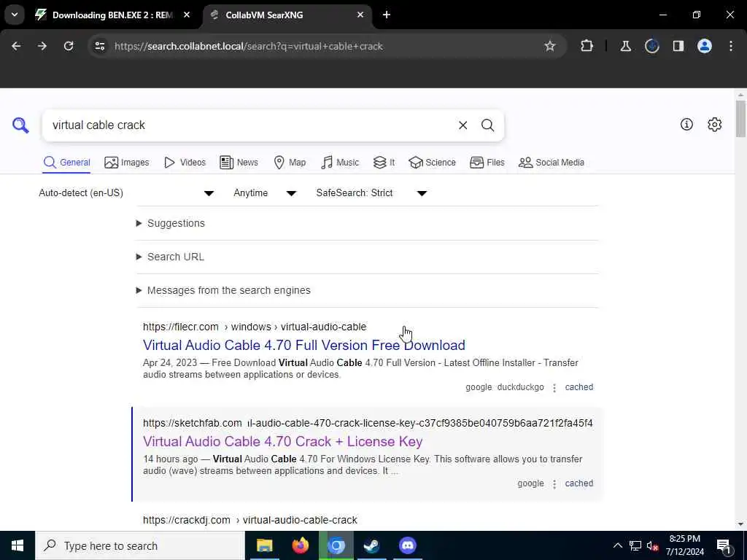
Task: Switch to the Files category
Action: tap(487, 163)
